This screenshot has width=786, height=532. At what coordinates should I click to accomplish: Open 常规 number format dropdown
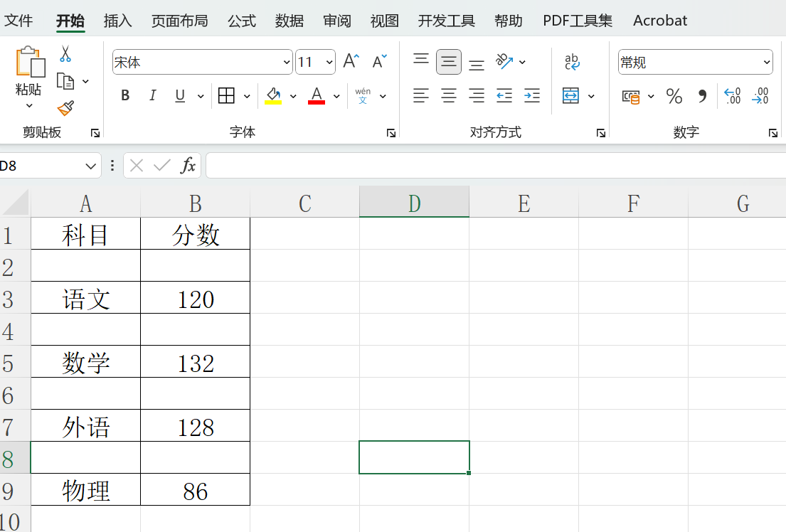(767, 62)
